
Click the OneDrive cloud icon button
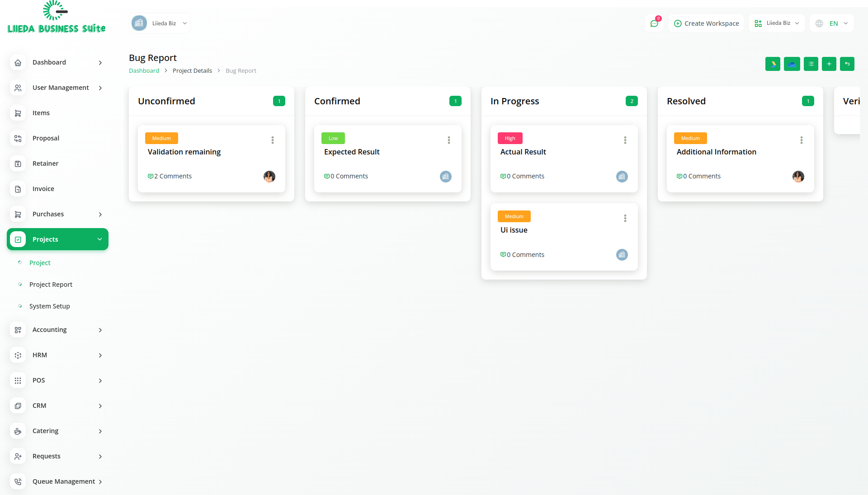(x=792, y=64)
